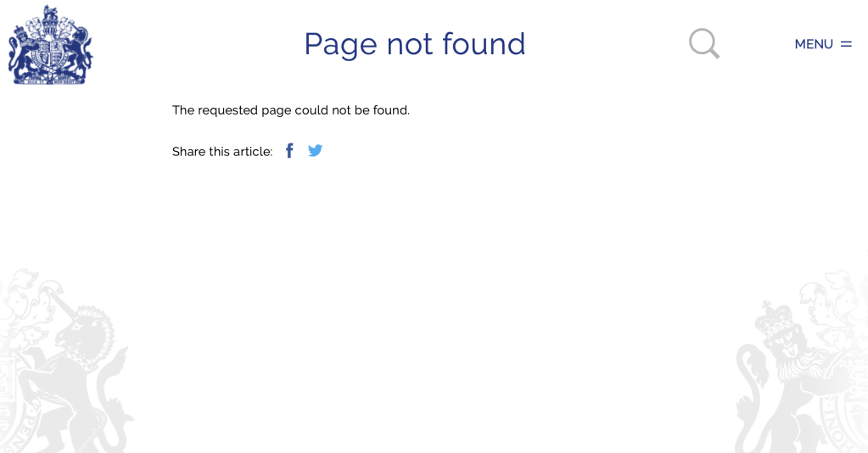The height and width of the screenshot is (453, 868).
Task: Click the word "found" in the title
Action: pyautogui.click(x=484, y=44)
